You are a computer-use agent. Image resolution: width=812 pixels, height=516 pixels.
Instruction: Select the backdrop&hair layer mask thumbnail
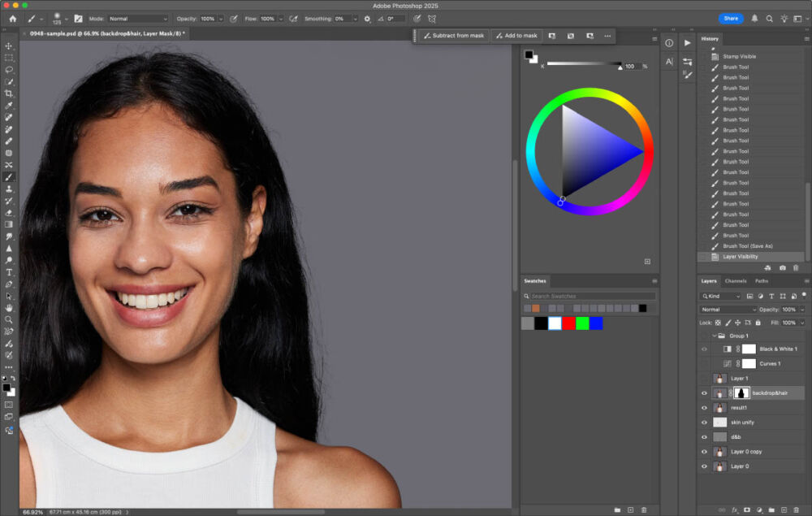742,392
